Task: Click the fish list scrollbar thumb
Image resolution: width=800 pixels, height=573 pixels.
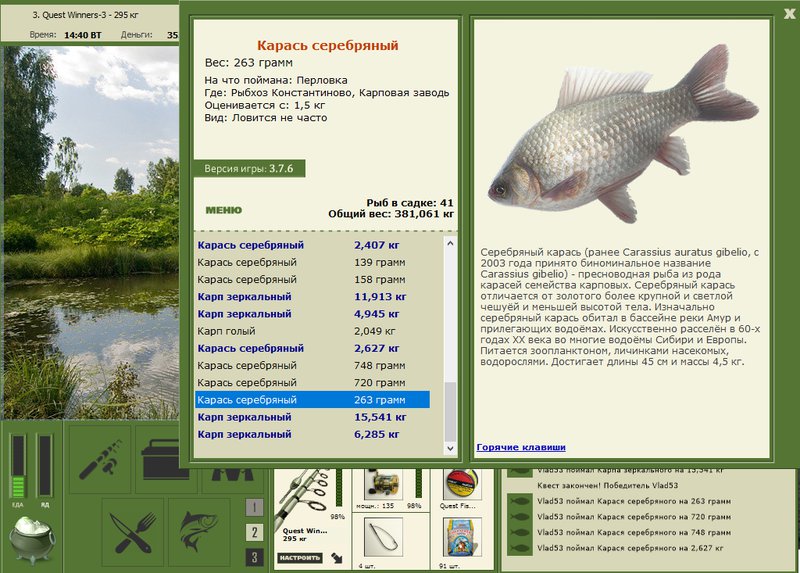Action: [x=450, y=412]
